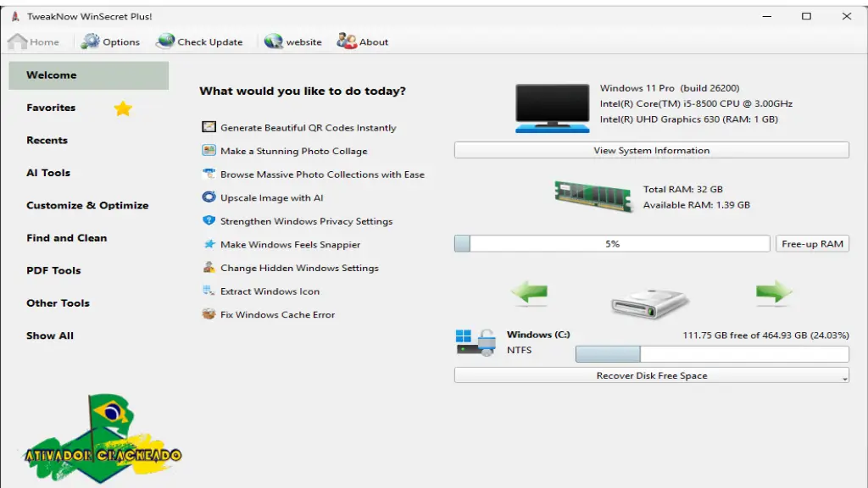
Task: Click the website globe icon
Action: (274, 42)
